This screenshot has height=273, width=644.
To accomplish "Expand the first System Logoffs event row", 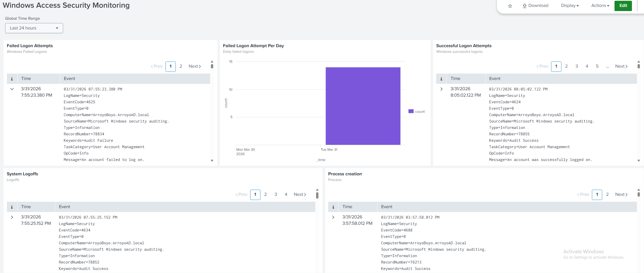I will (x=12, y=217).
